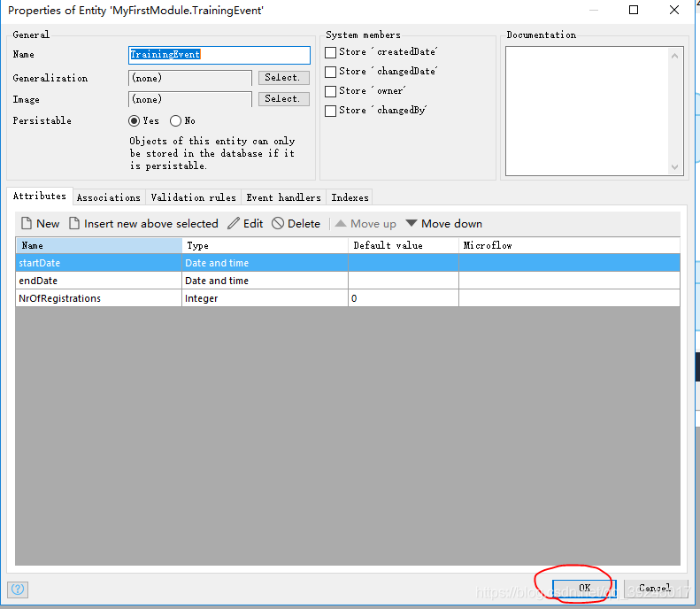This screenshot has height=609, width=700.
Task: Click Insert new above selected icon
Action: 74,224
